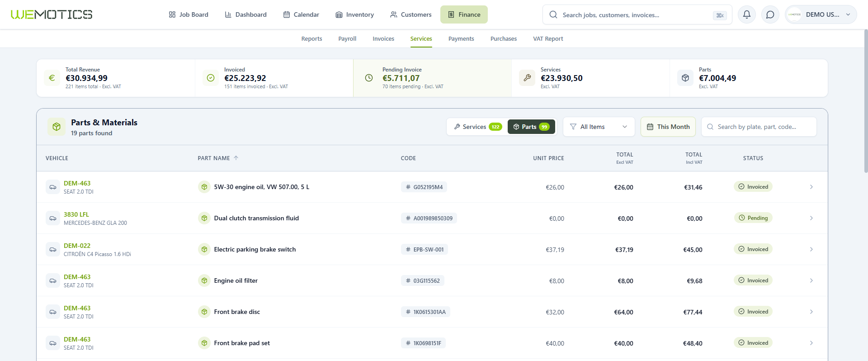Click the wrench icon in Services card
This screenshot has height=361, width=868.
[x=527, y=78]
